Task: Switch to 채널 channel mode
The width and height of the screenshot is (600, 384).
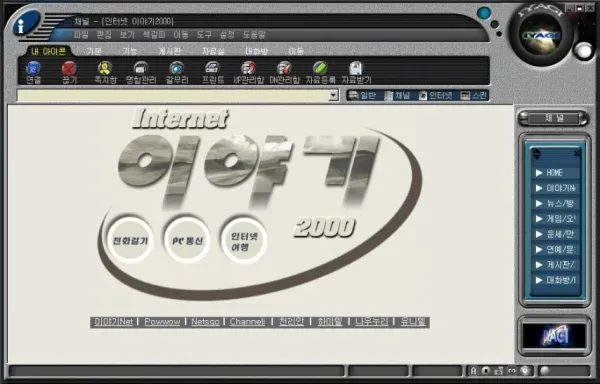Action: tap(397, 95)
